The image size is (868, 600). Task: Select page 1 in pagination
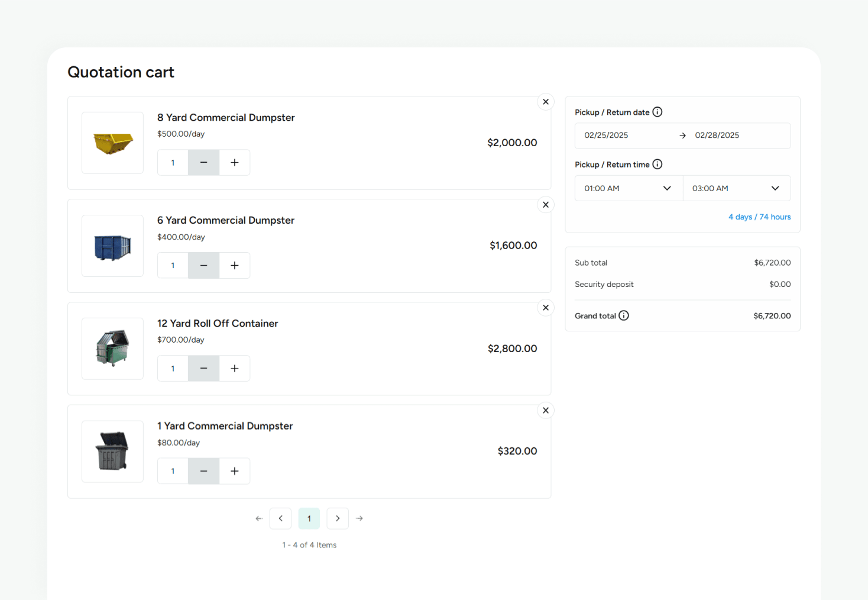pos(309,518)
